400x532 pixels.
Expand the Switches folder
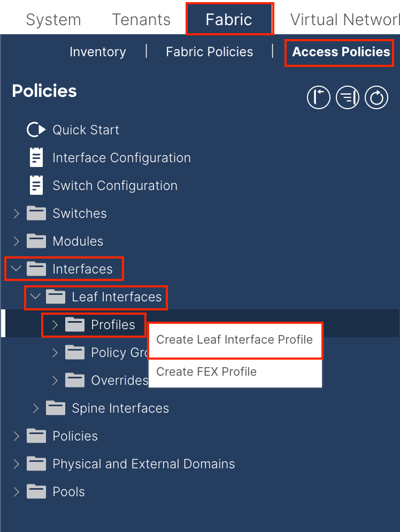(17, 214)
